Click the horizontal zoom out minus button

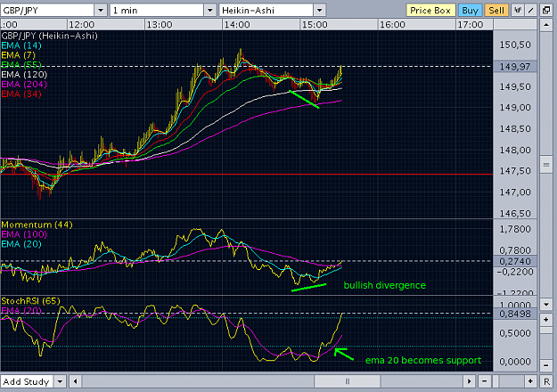tap(485, 381)
